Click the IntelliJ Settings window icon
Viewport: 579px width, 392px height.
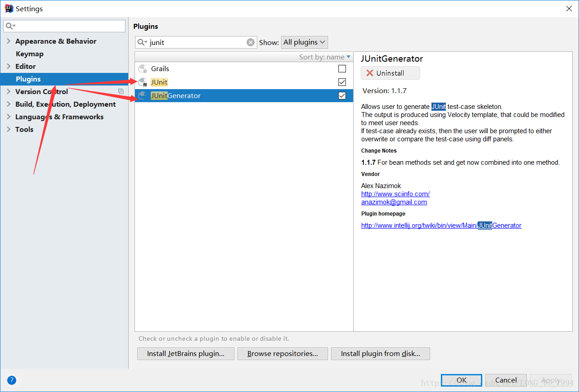point(9,9)
